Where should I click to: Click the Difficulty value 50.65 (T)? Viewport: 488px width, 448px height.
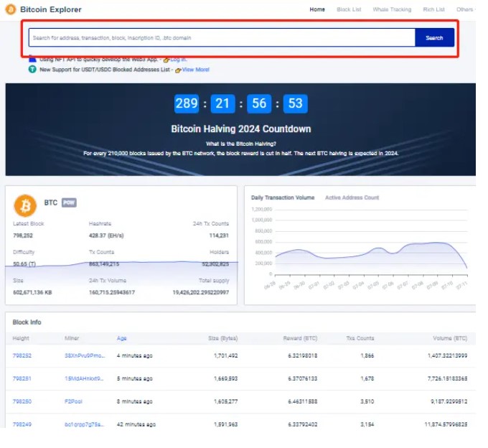click(24, 264)
